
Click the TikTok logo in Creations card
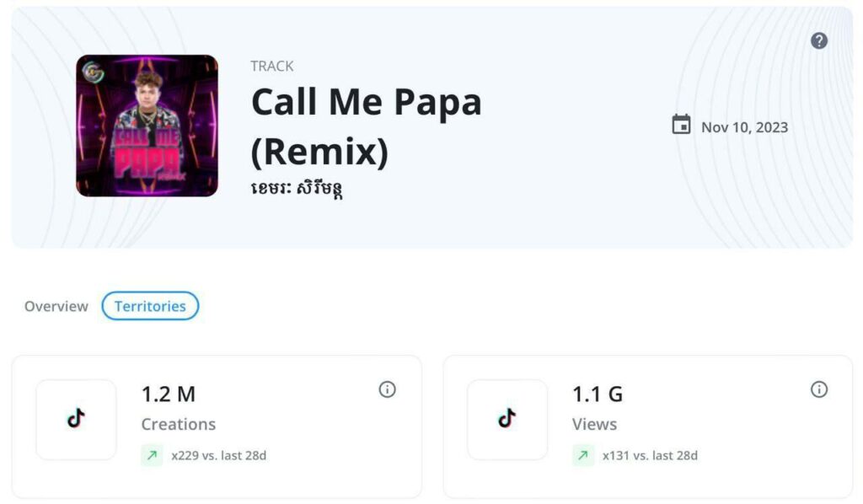76,419
